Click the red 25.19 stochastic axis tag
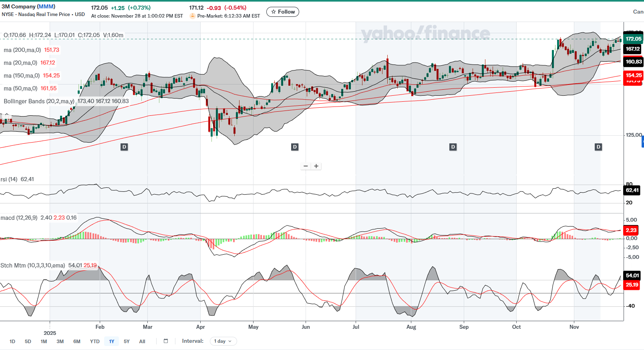This screenshot has height=350, width=644. click(632, 285)
